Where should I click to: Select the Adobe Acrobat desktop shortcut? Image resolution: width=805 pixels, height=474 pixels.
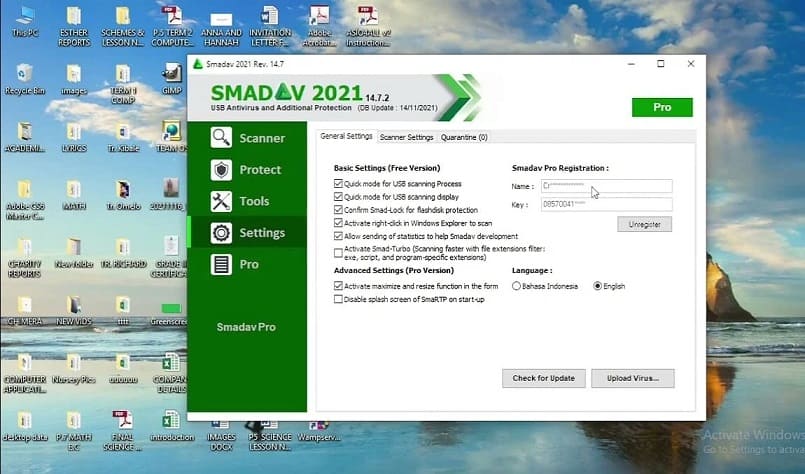(319, 27)
